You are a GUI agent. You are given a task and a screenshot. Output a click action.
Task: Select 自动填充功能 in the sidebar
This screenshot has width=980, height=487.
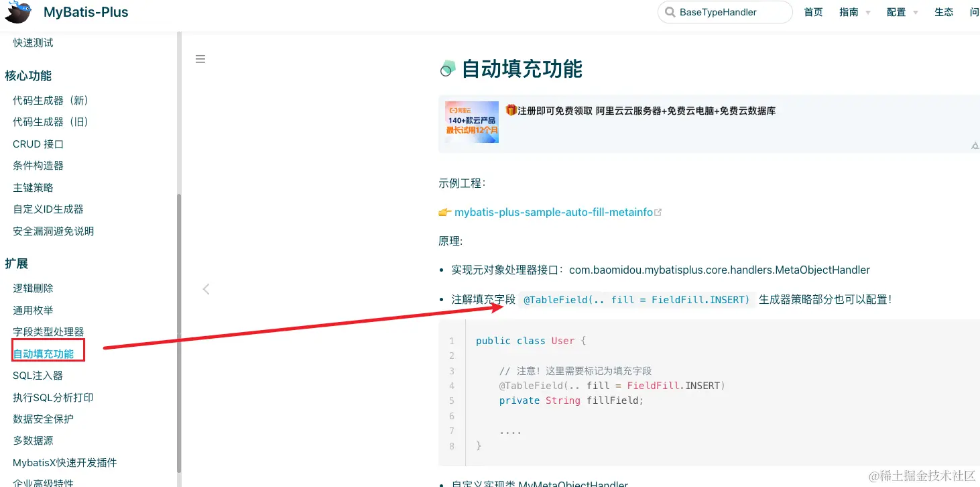pos(44,354)
